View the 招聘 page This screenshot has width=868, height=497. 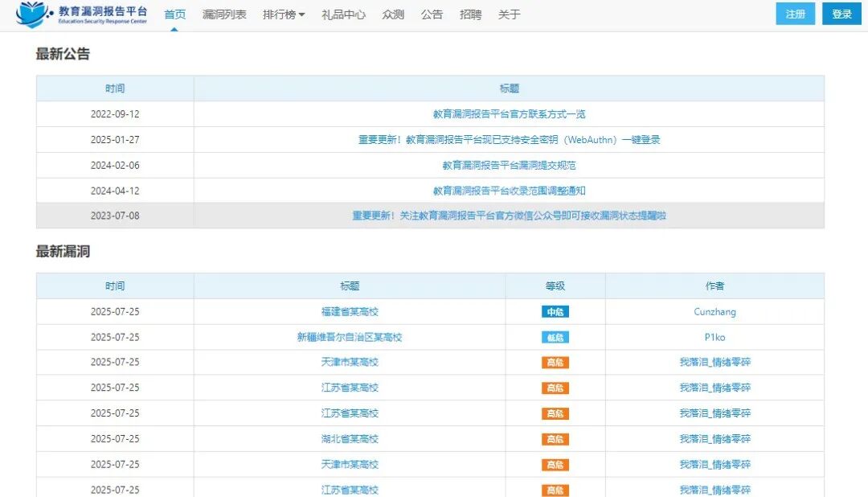point(470,14)
